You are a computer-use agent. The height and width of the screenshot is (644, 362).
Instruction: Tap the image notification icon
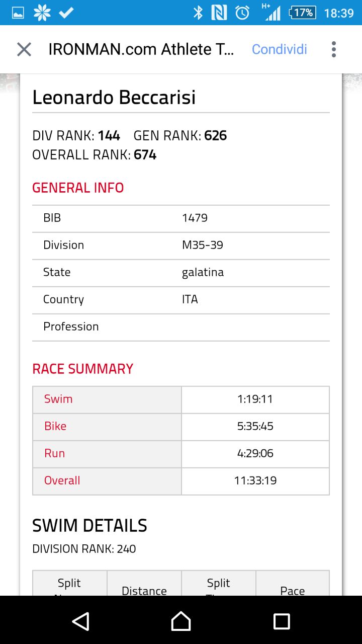click(18, 13)
